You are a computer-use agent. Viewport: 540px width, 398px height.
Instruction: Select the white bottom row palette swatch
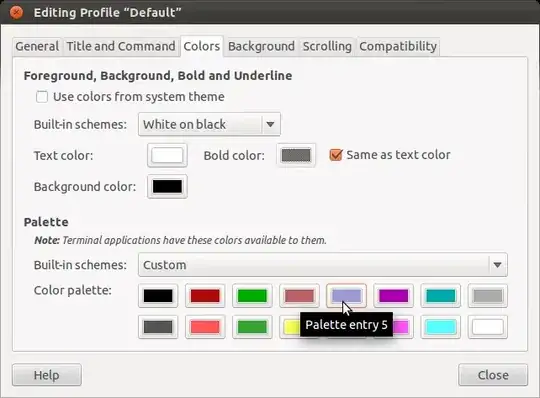pyautogui.click(x=488, y=327)
